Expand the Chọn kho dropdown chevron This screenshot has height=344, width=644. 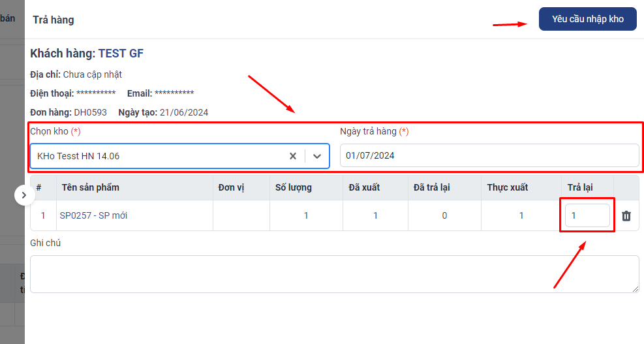pos(317,156)
